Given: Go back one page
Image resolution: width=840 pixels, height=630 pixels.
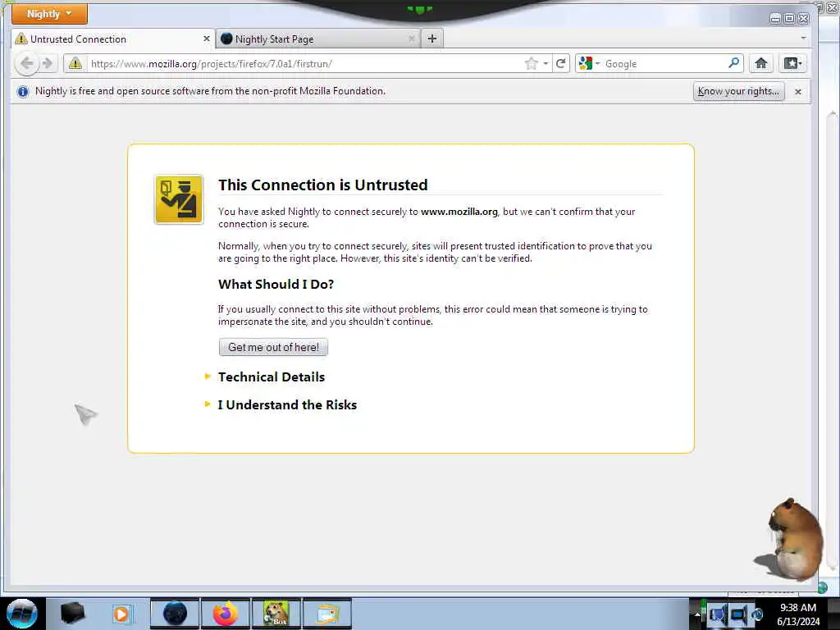Looking at the screenshot, I should (26, 63).
